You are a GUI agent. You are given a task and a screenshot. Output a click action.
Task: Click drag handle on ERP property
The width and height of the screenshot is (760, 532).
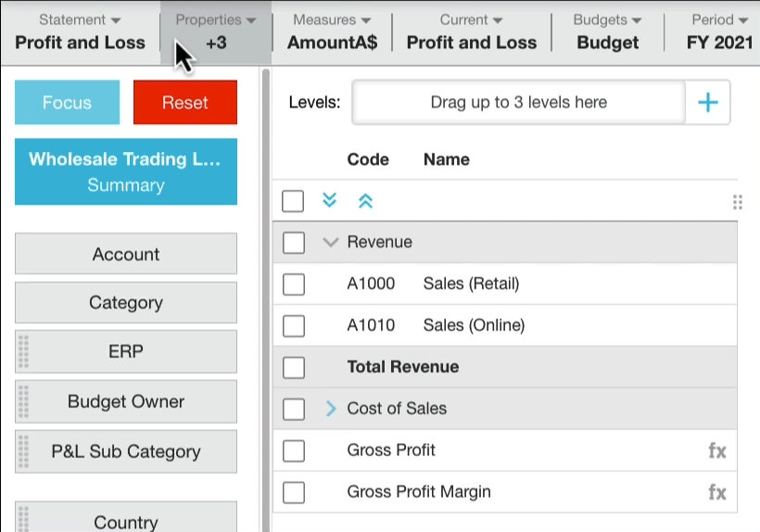click(x=24, y=352)
